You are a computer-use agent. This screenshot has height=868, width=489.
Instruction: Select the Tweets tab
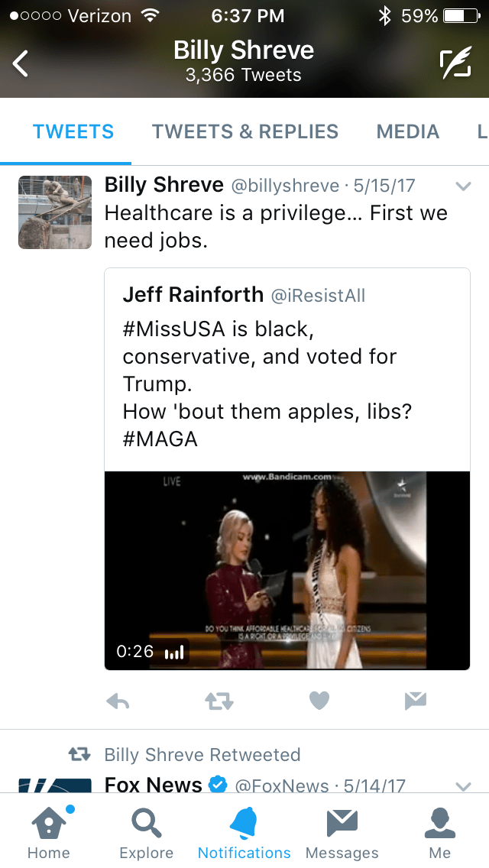(73, 131)
